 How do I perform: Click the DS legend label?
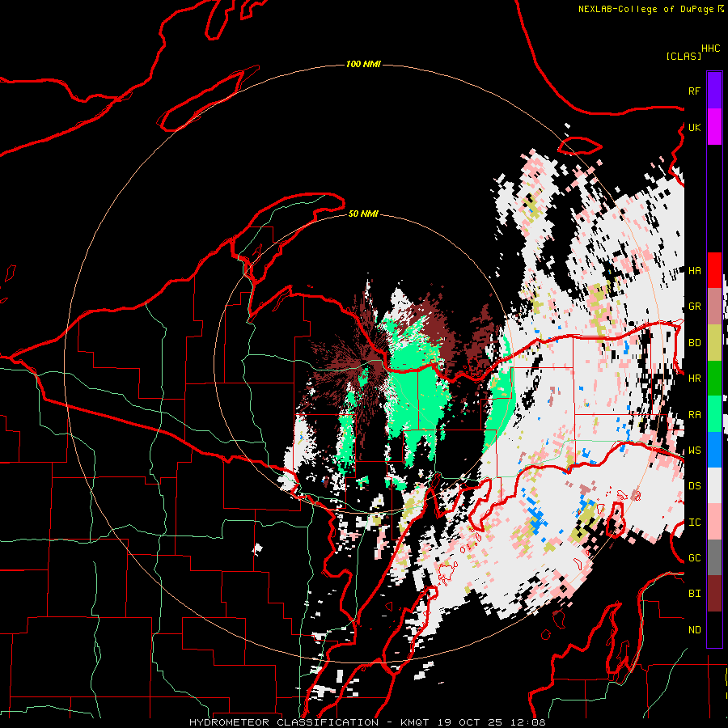coord(694,486)
